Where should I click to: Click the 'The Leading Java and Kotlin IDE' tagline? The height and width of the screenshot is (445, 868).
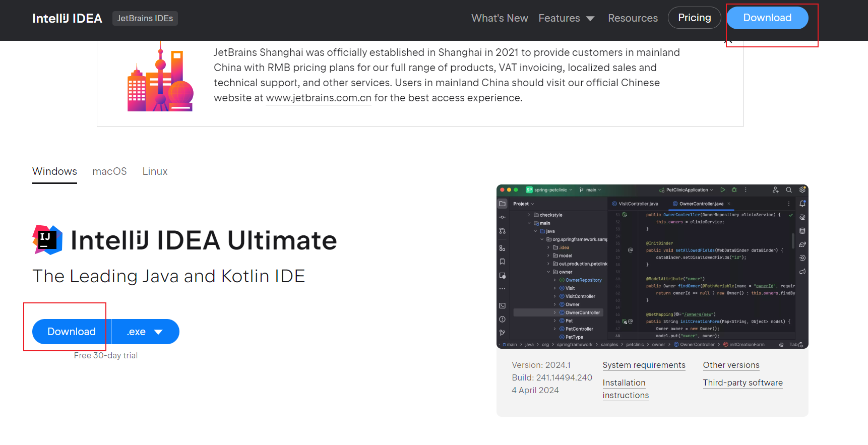pos(169,276)
